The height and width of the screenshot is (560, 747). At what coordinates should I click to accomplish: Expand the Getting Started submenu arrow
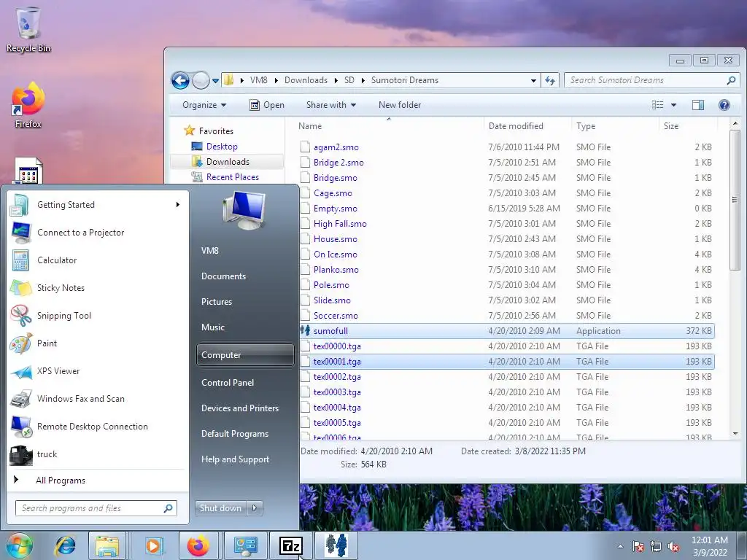[x=178, y=205]
